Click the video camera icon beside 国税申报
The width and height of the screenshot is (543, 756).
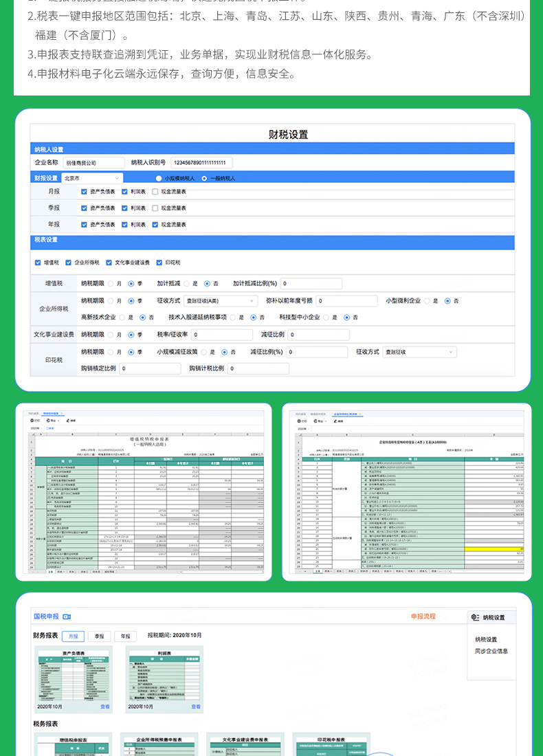tap(67, 616)
